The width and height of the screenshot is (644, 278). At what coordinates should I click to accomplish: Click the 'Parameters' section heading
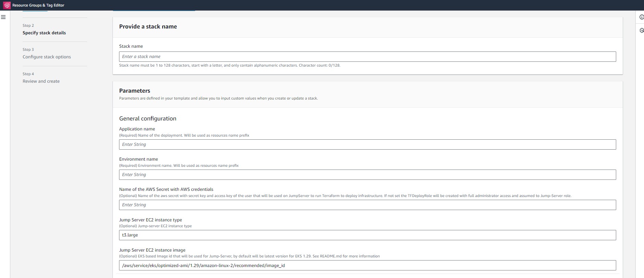(134, 91)
